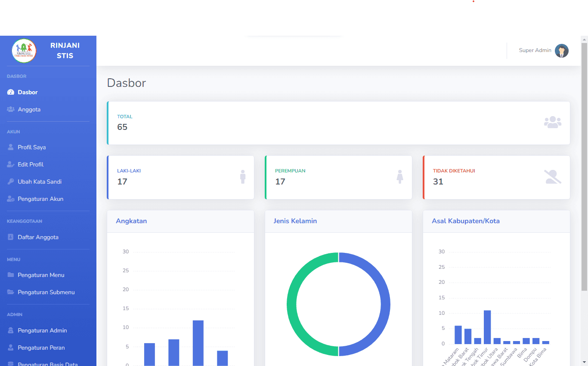Click the crossed-out user icon in Tidak Diketahui card
The image size is (588, 366).
tap(552, 177)
